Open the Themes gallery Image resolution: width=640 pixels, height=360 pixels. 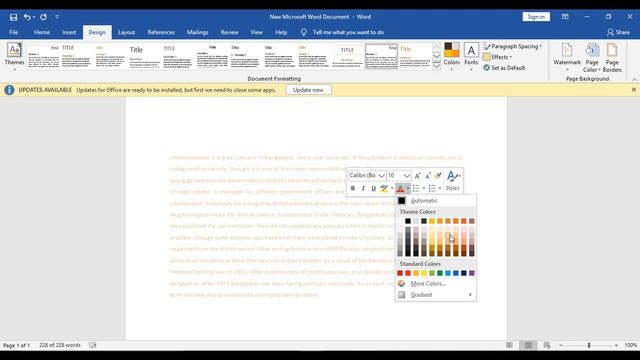click(14, 56)
